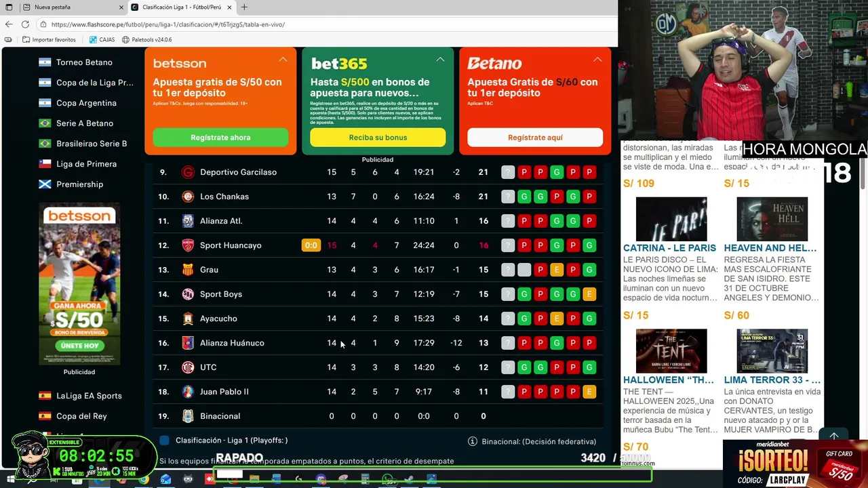This screenshot has width=868, height=488.
Task: Open the Sport Huancayo team name link
Action: pos(231,245)
